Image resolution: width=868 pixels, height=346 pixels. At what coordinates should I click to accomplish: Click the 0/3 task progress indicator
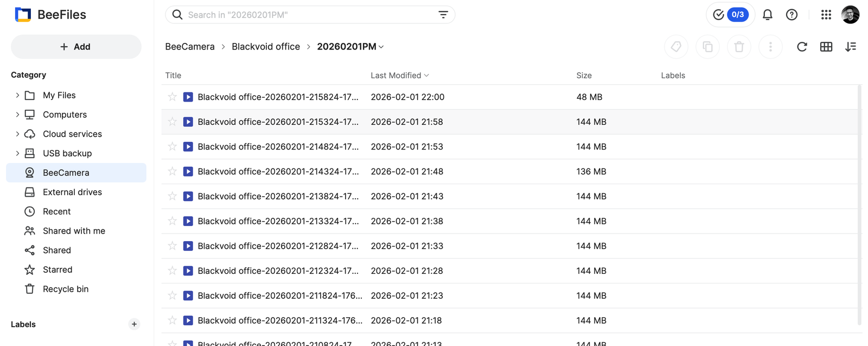pyautogui.click(x=730, y=15)
